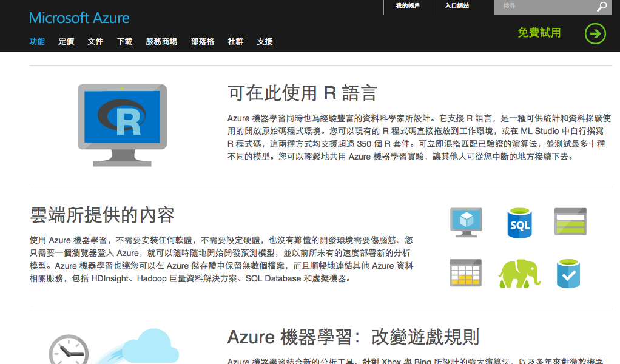Click the 入口網站 link
The image size is (620, 364).
457,6
